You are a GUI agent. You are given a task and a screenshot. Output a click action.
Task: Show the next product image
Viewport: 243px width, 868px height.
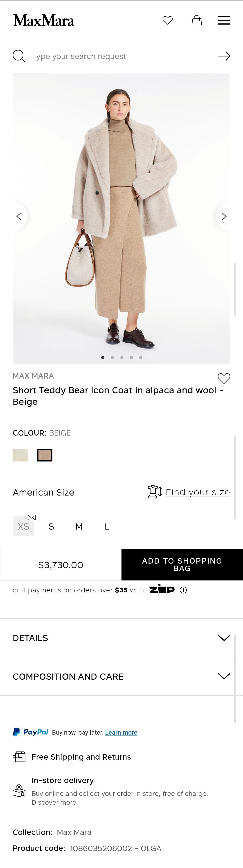(224, 216)
